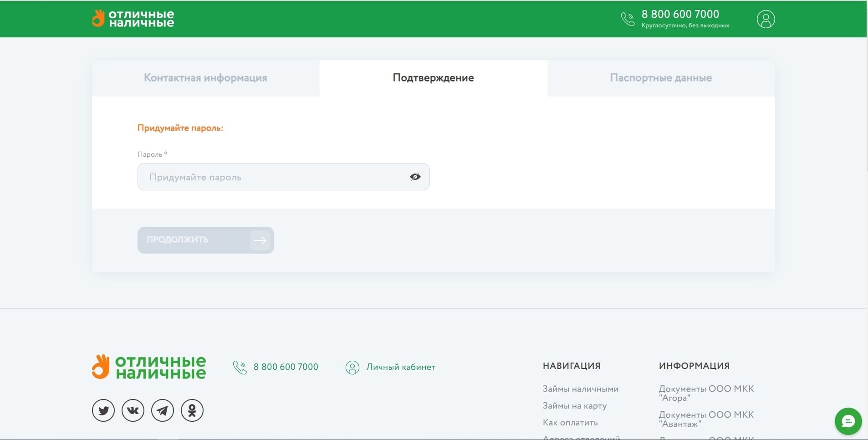Open the green chat widget button
The height and width of the screenshot is (440, 868).
pyautogui.click(x=848, y=421)
